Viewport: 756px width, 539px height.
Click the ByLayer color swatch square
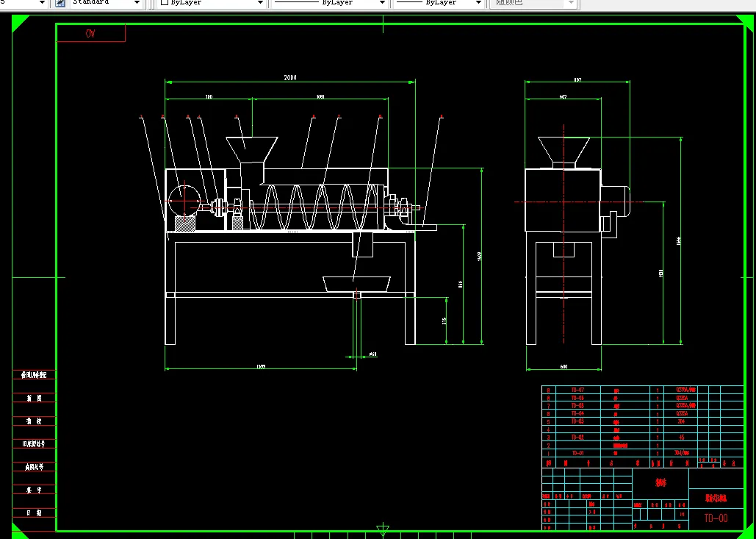(164, 2)
